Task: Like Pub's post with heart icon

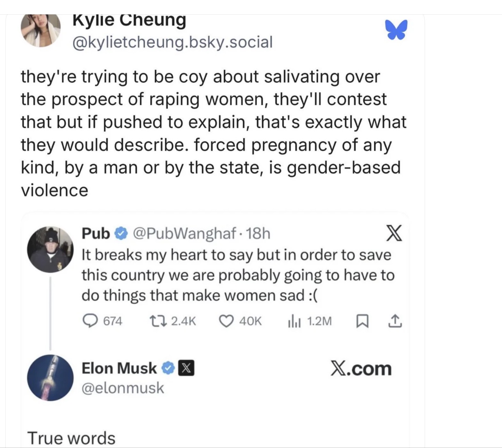Action: click(226, 321)
